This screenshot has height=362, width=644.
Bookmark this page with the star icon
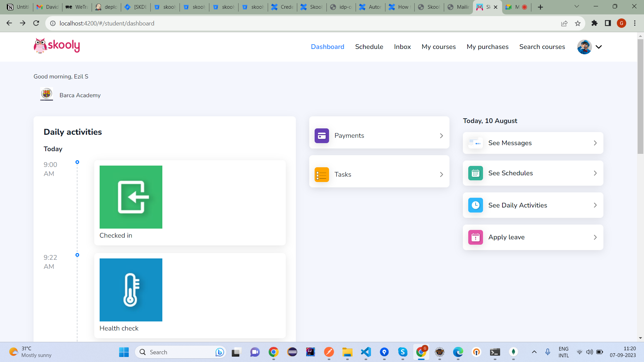pyautogui.click(x=578, y=23)
